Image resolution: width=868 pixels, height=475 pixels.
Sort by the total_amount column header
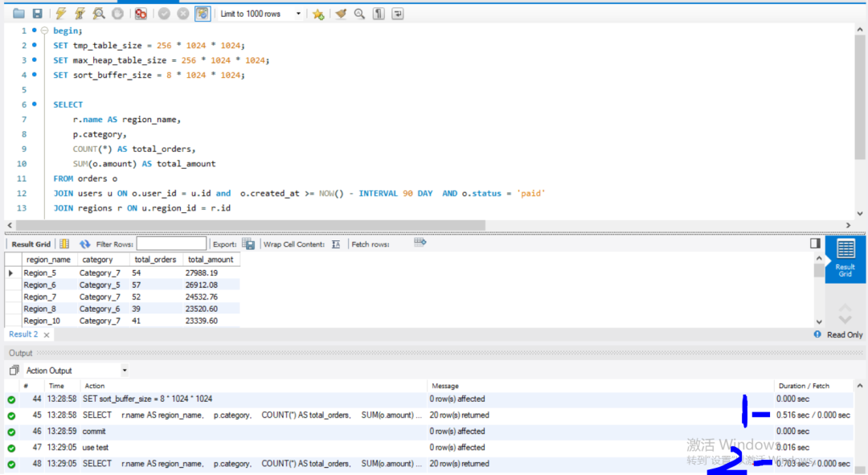(x=211, y=260)
